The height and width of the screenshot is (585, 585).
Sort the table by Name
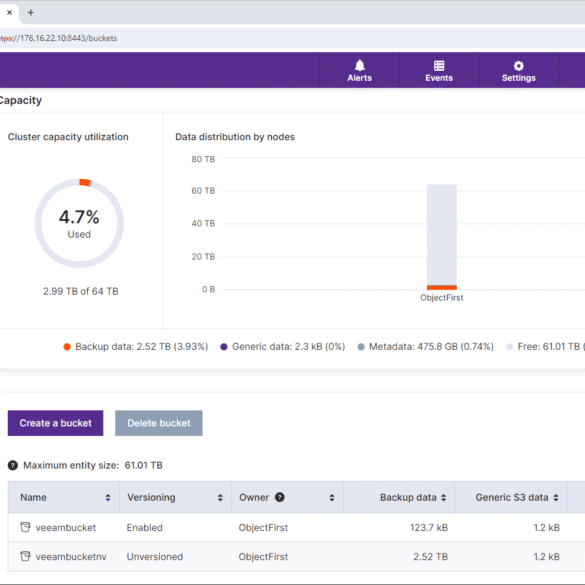pyautogui.click(x=108, y=497)
